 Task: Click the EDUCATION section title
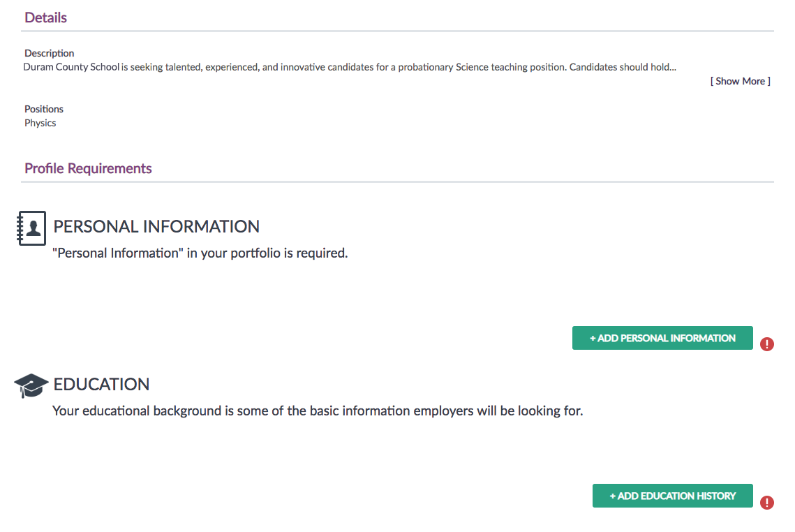click(x=101, y=385)
